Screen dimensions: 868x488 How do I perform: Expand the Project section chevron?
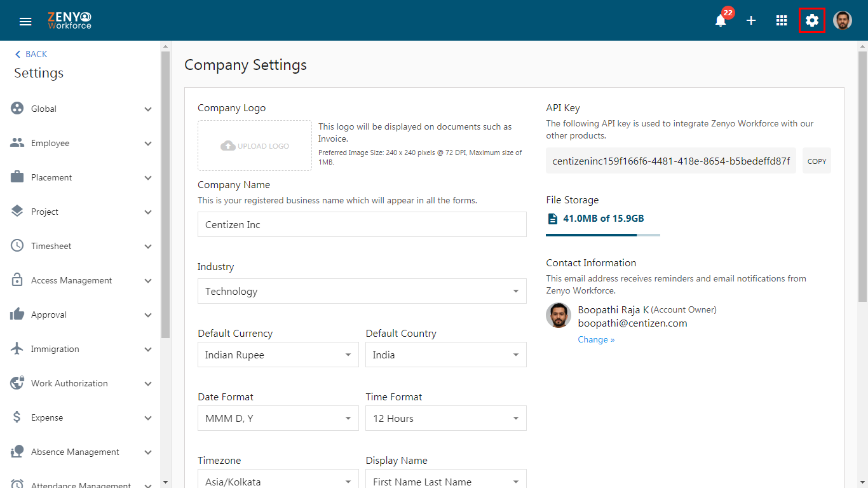pyautogui.click(x=148, y=212)
